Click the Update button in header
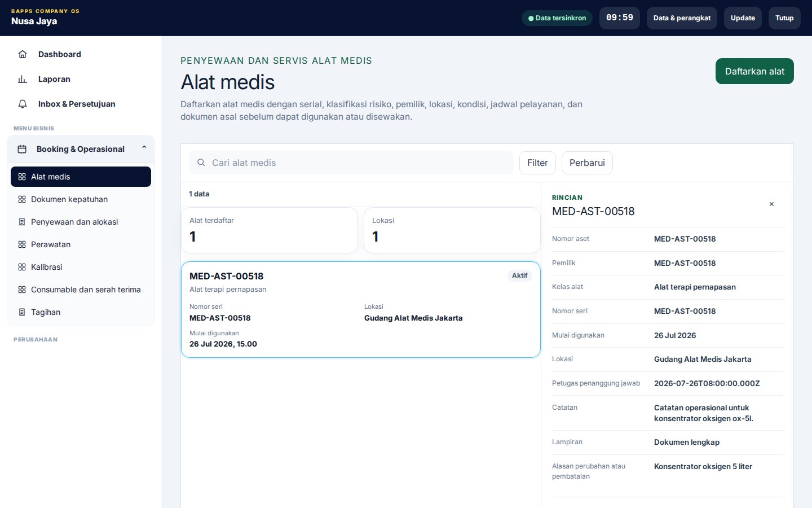 pos(743,18)
